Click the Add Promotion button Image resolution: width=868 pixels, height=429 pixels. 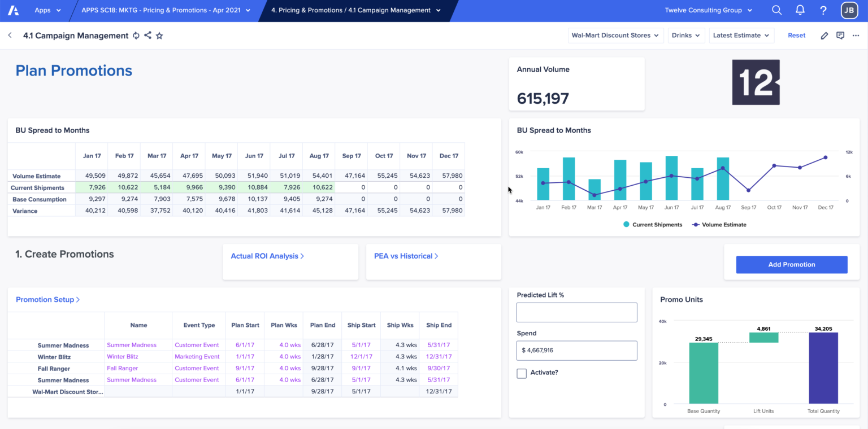(791, 264)
